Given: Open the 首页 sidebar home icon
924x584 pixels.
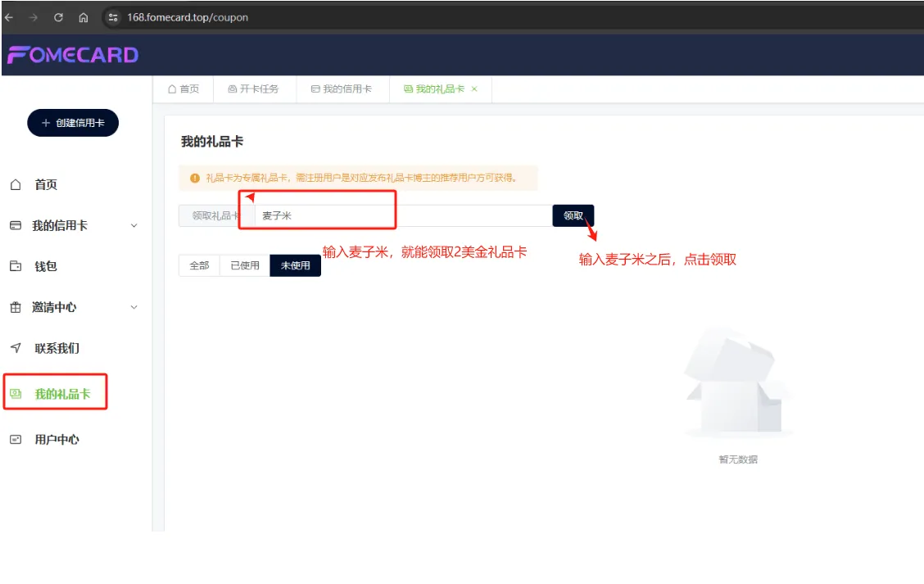Looking at the screenshot, I should click(15, 185).
